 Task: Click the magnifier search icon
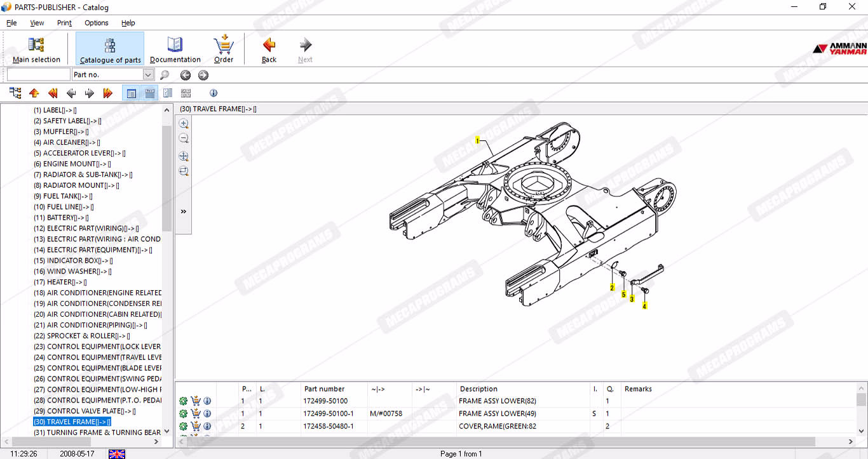coord(165,75)
